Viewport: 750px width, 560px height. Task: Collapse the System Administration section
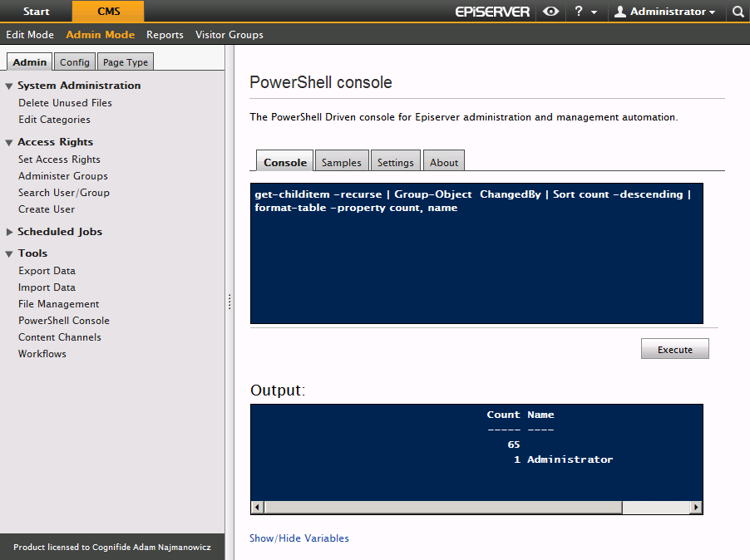pos(10,86)
